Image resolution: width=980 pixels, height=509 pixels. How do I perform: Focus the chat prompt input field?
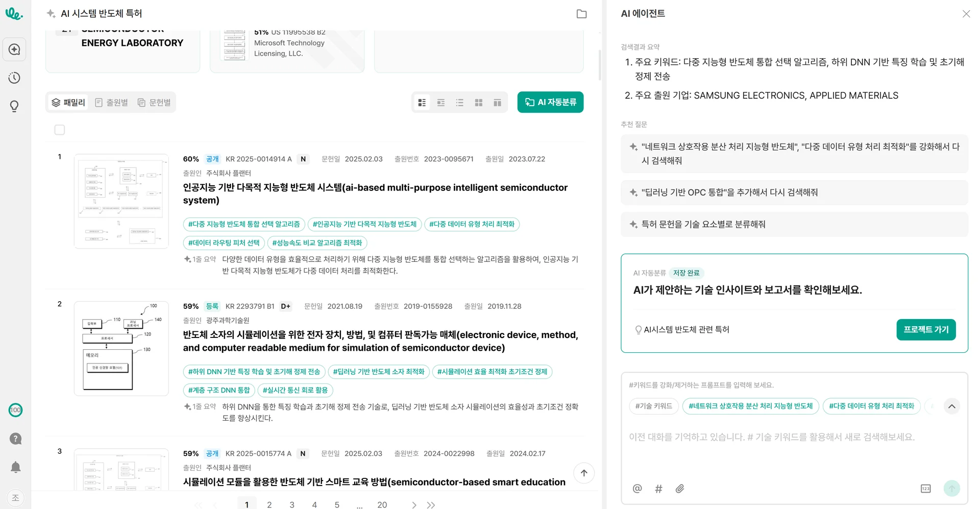coord(794,437)
